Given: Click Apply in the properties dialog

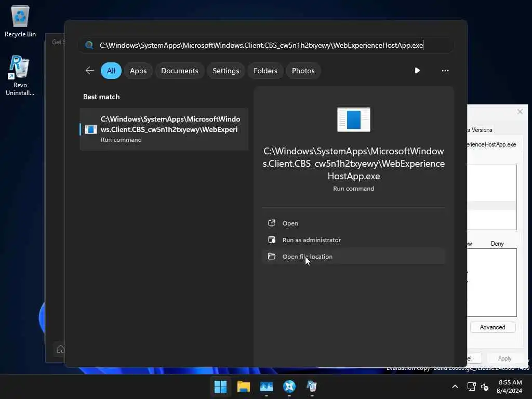Looking at the screenshot, I should (504, 358).
